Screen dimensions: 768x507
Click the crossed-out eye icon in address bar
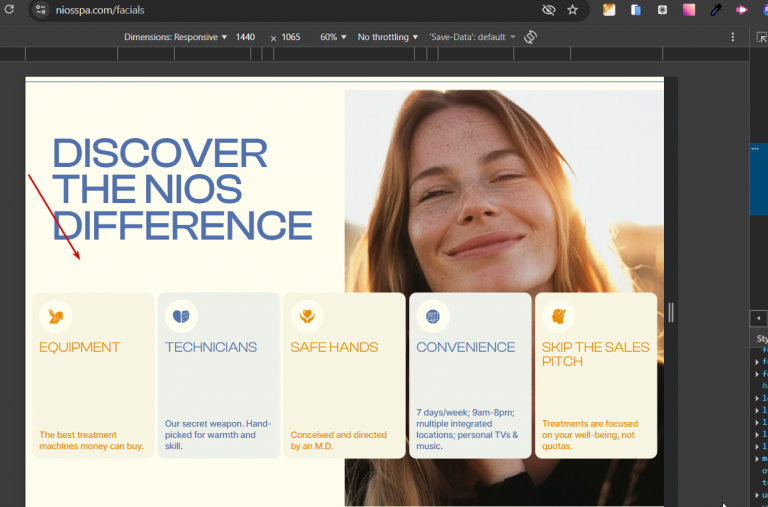point(548,10)
